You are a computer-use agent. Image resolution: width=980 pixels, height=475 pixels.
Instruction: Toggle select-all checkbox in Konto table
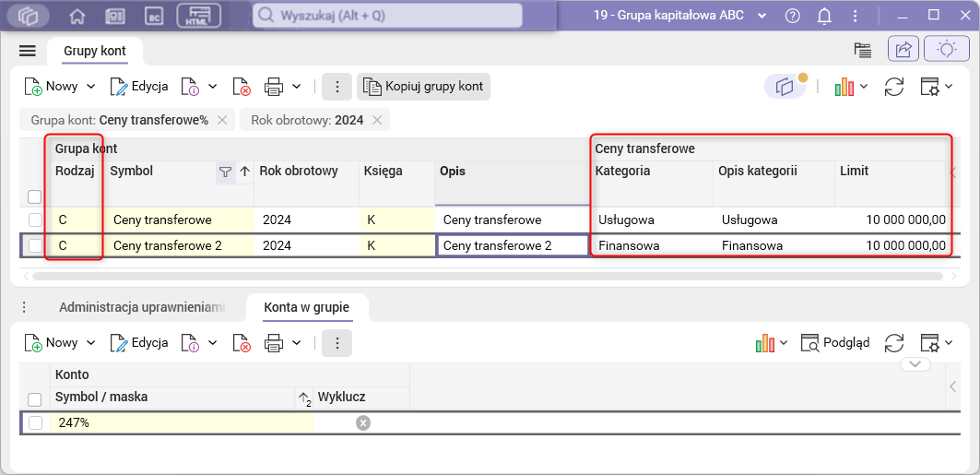click(x=35, y=399)
